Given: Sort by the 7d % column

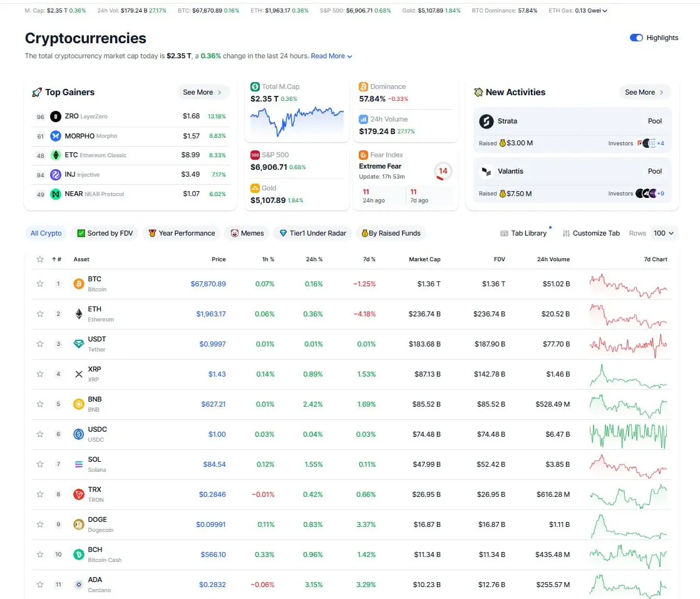Looking at the screenshot, I should 369,259.
